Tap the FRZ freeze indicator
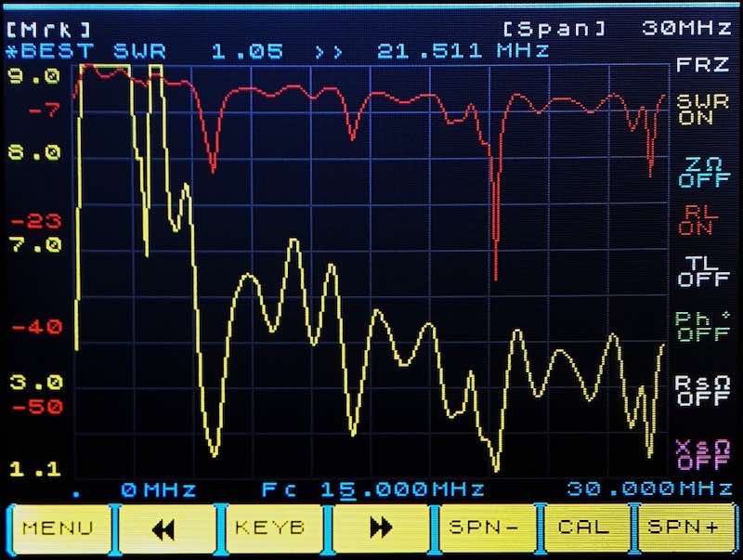 pos(697,66)
